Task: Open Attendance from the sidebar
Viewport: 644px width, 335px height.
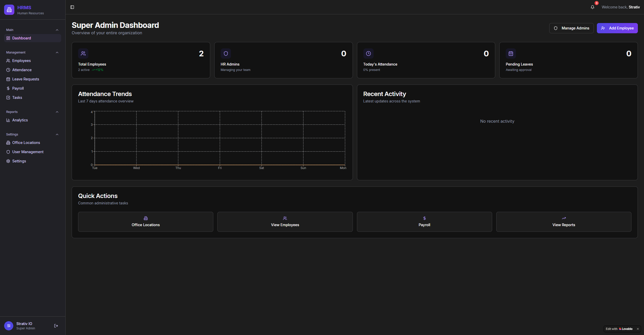Action: coord(33,70)
